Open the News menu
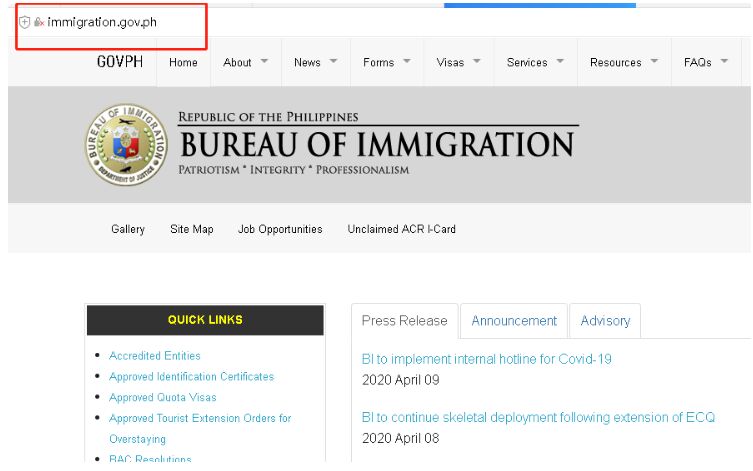This screenshot has height=471, width=753. (x=307, y=62)
